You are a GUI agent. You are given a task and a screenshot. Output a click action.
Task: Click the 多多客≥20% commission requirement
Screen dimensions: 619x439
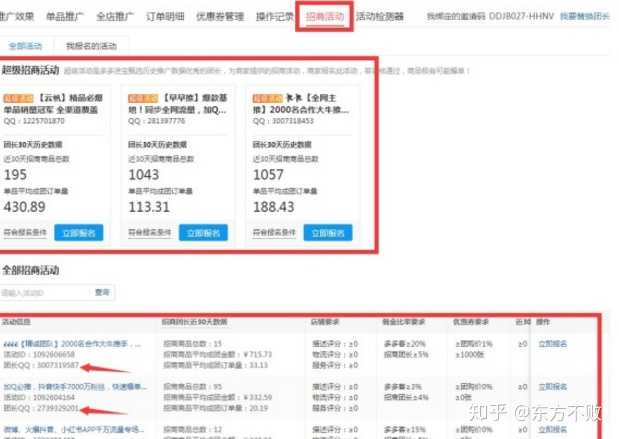[x=405, y=344]
